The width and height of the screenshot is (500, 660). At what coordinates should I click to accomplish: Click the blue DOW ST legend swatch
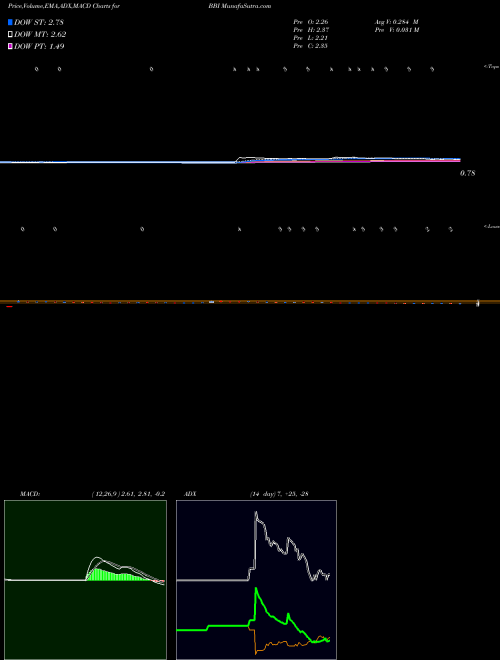pos(10,22)
